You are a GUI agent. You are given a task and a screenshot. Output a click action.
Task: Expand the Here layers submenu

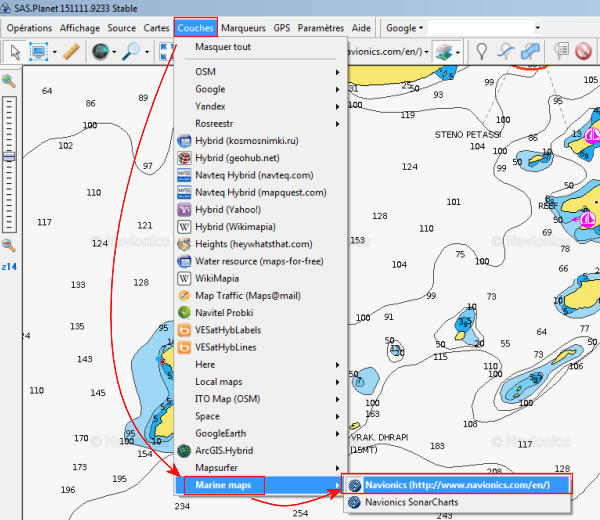(261, 365)
